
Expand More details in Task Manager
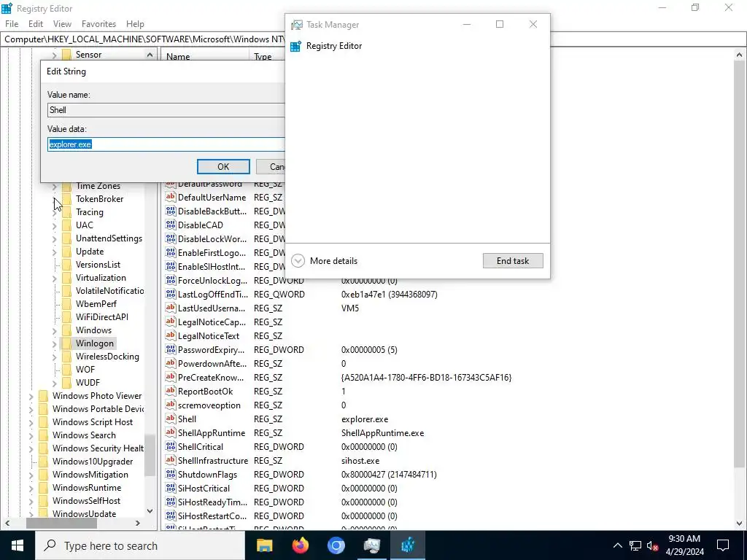point(325,261)
